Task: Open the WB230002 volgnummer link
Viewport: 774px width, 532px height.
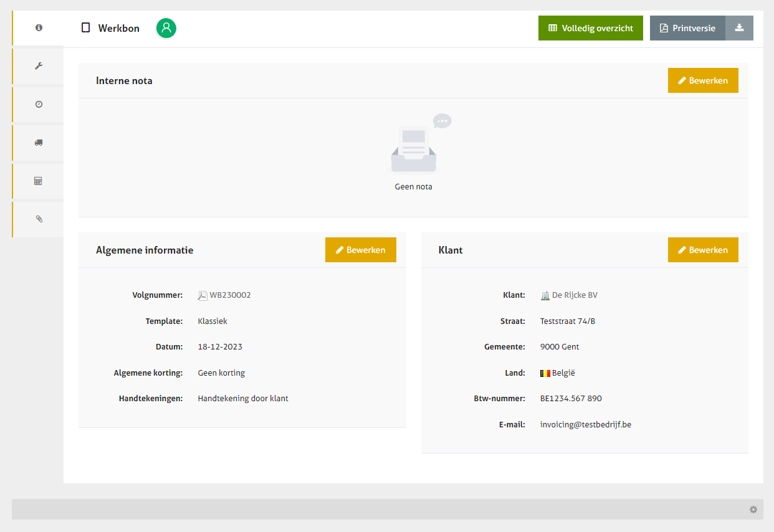Action: click(x=230, y=295)
